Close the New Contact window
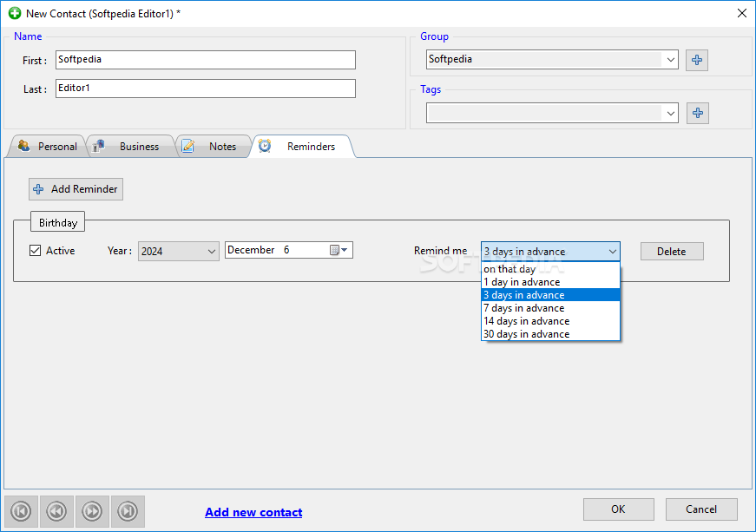The width and height of the screenshot is (756, 532). [x=742, y=13]
